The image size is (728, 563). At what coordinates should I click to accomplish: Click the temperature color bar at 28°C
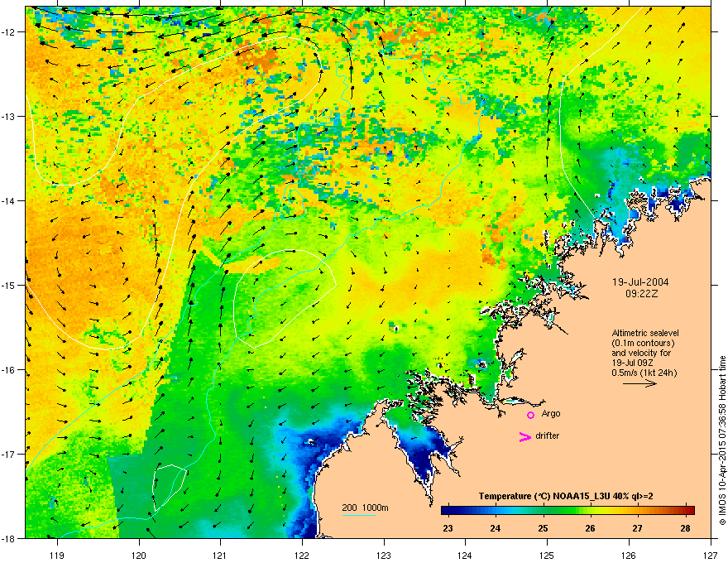tap(686, 511)
